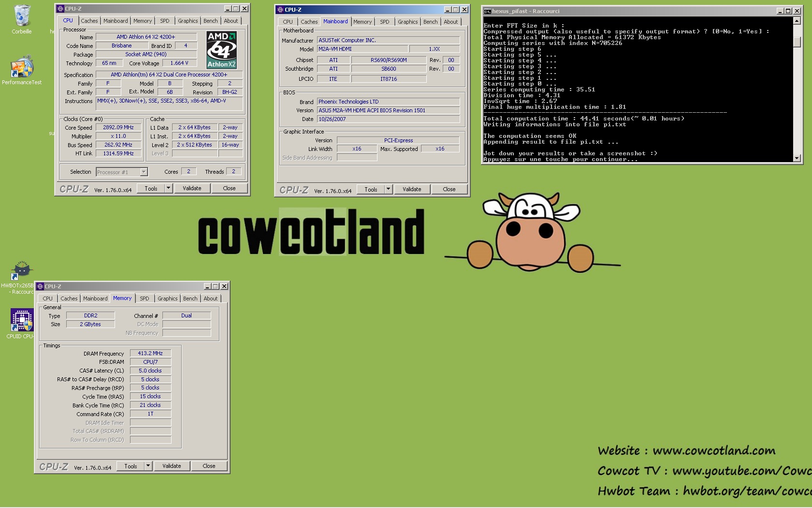Open the Memory tab in the CPU window
The image size is (812, 508).
(143, 21)
